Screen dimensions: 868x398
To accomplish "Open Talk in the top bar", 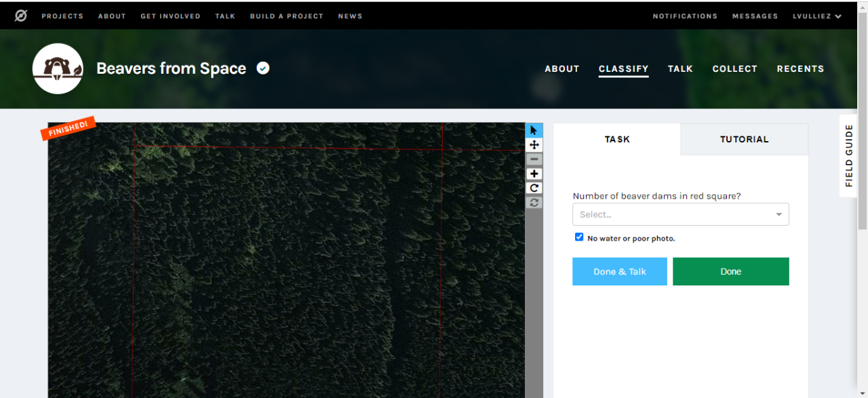I will (x=225, y=16).
